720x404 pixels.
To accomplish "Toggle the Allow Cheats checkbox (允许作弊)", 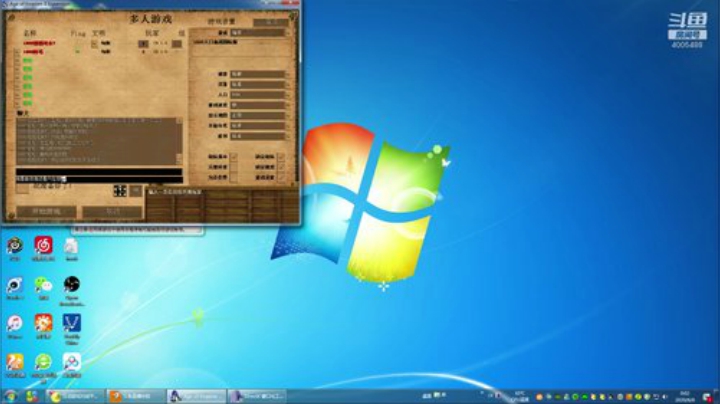I will coord(234,177).
